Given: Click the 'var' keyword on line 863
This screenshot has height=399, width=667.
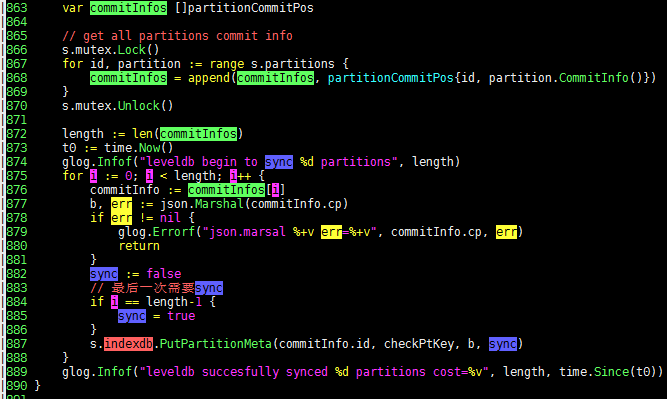Looking at the screenshot, I should click(x=73, y=8).
